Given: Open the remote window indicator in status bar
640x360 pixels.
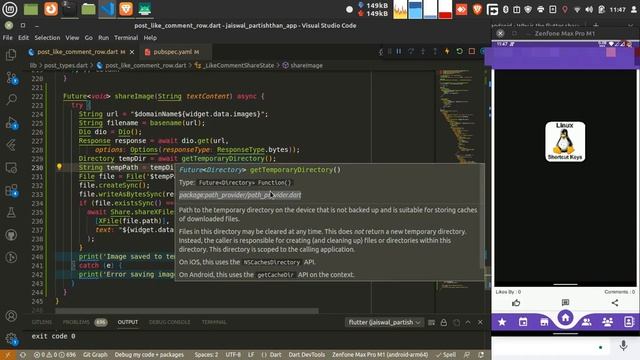Looking at the screenshot, I should (7, 355).
